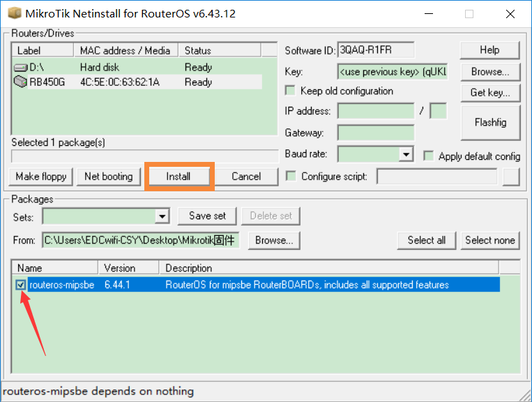Click the Get key... button
532x402 pixels.
(490, 92)
